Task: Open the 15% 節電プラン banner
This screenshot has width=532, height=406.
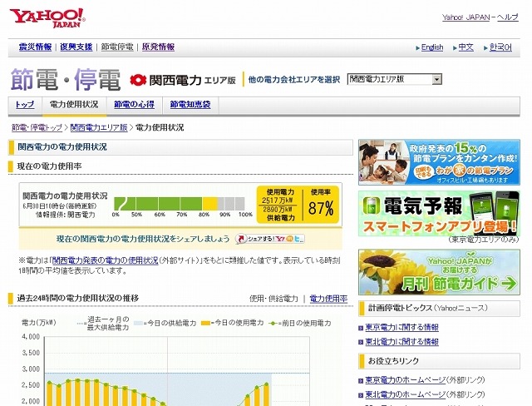Action: coord(439,162)
